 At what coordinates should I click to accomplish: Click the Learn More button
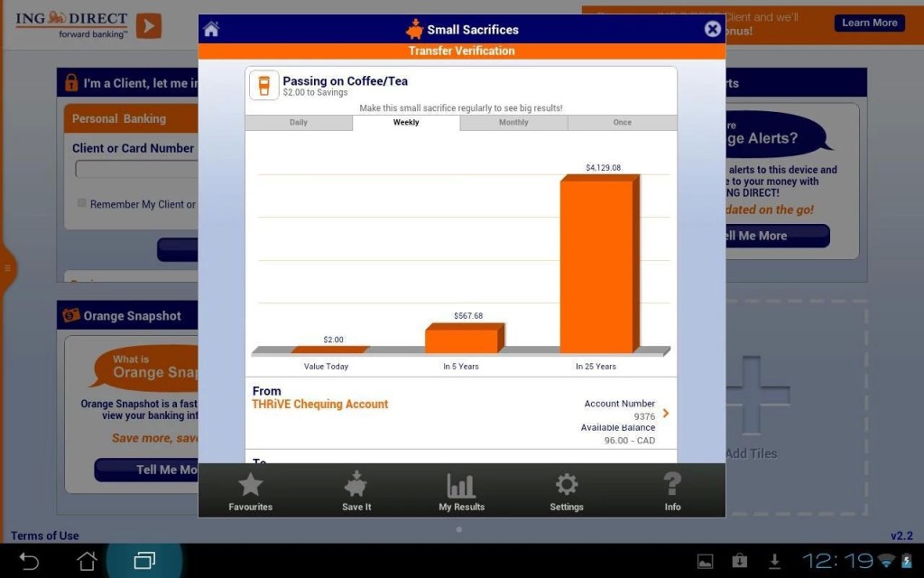point(870,23)
